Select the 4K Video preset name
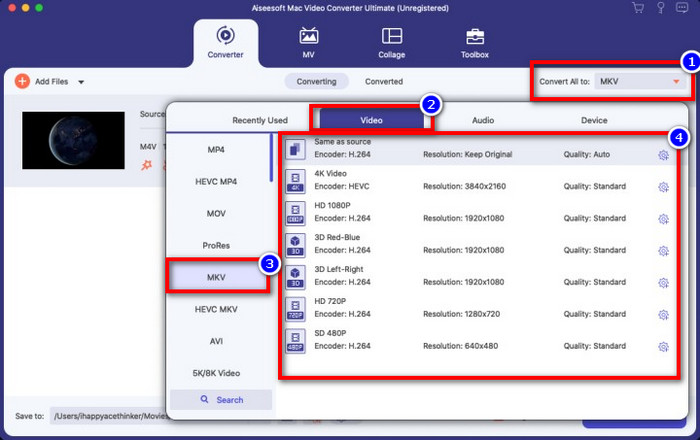 pos(330,174)
